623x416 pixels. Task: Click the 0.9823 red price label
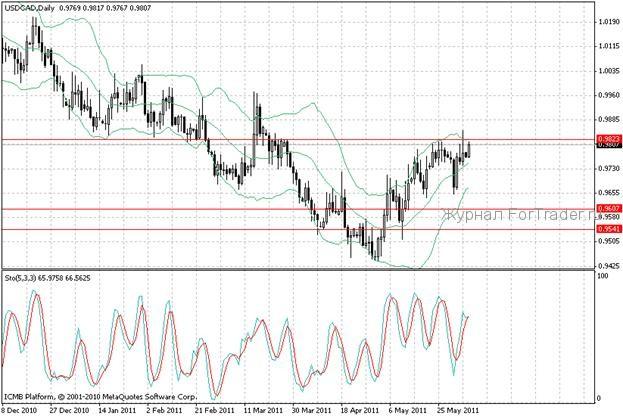[606, 139]
